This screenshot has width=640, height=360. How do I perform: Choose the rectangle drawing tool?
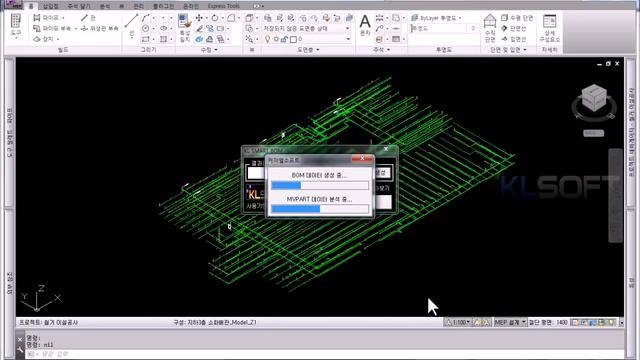(x=146, y=39)
